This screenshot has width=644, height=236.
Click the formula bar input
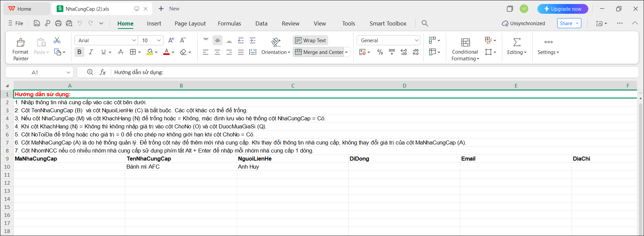pos(374,72)
